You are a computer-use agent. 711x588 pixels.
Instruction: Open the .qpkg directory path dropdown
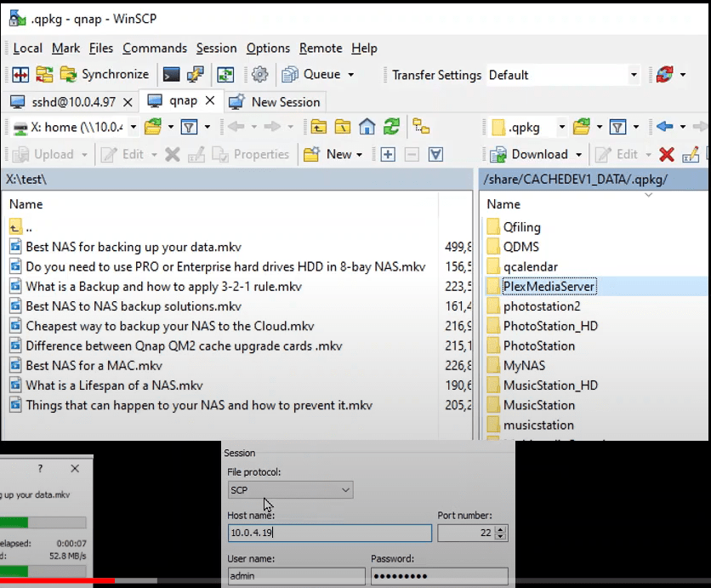(x=561, y=126)
